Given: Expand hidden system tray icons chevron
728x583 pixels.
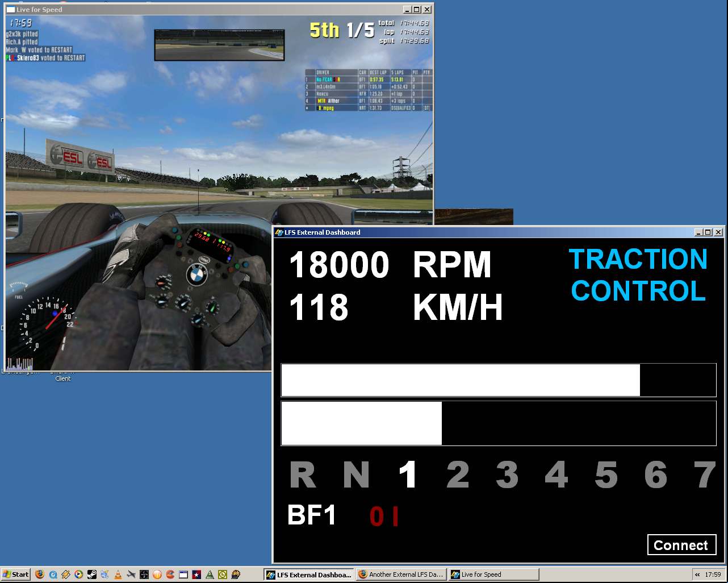Looking at the screenshot, I should pyautogui.click(x=697, y=574).
